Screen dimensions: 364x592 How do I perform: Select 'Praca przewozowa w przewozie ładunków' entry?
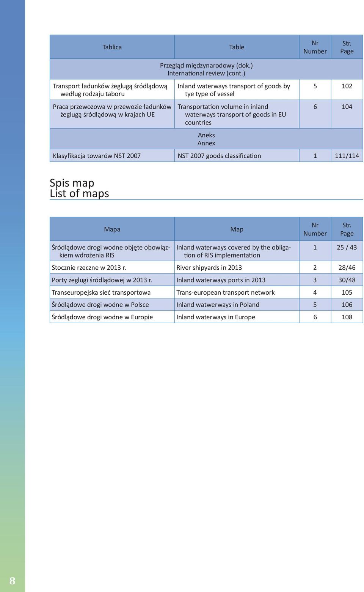[112, 107]
